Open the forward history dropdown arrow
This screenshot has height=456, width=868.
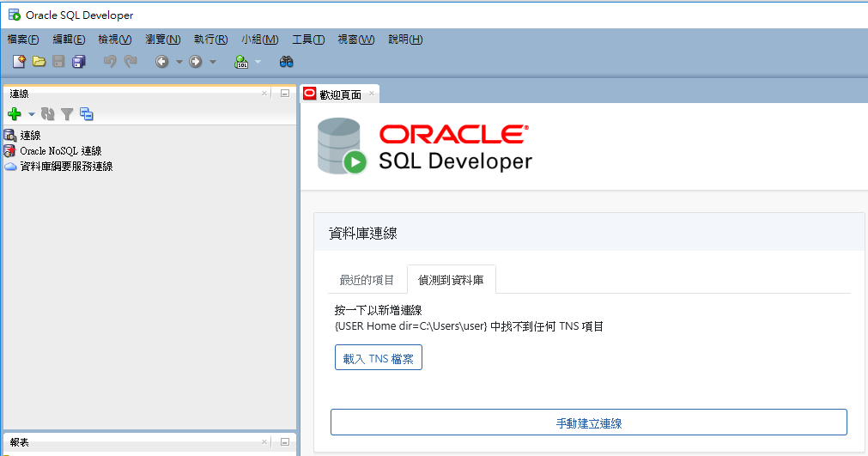[x=213, y=62]
